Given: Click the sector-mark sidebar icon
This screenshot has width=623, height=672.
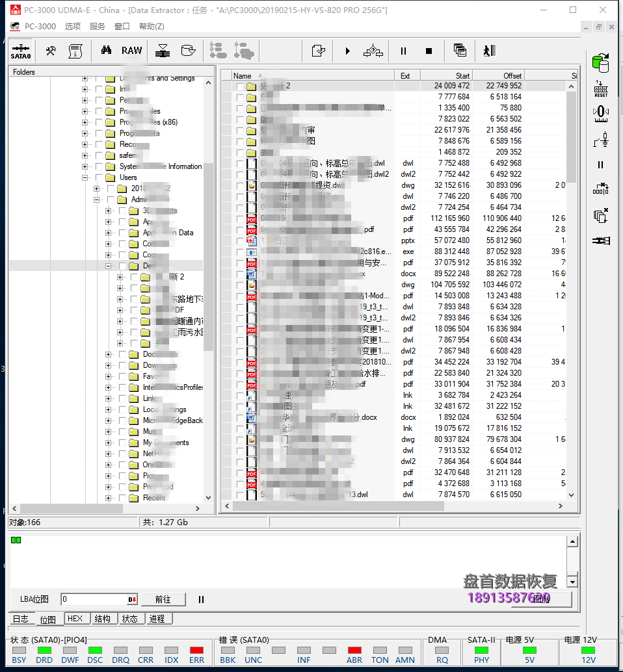Looking at the screenshot, I should 601,188.
